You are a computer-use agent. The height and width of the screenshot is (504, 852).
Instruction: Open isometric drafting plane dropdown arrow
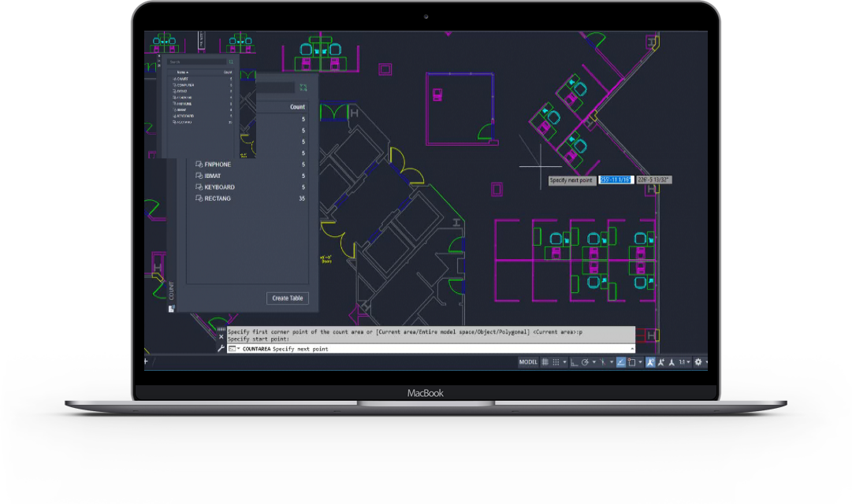[x=612, y=362]
